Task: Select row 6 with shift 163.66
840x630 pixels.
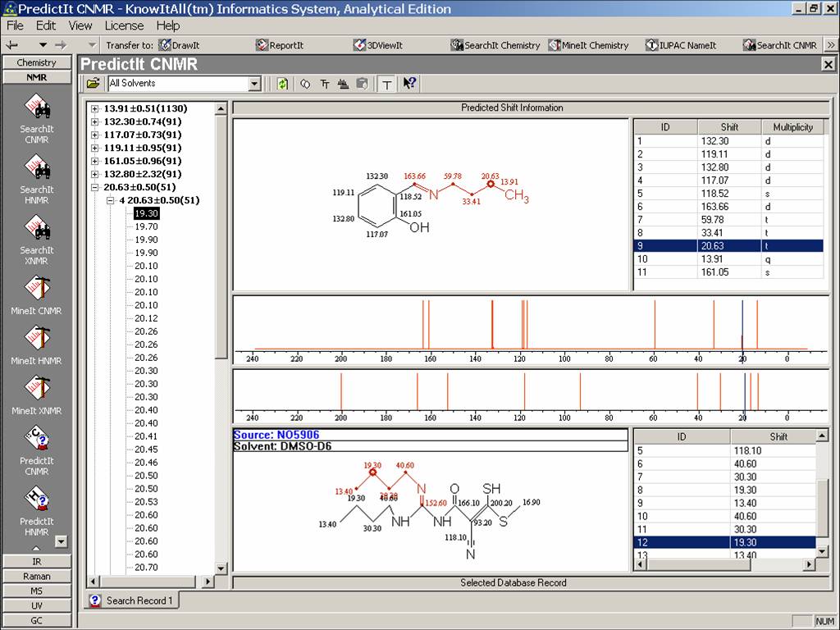Action: (x=728, y=207)
